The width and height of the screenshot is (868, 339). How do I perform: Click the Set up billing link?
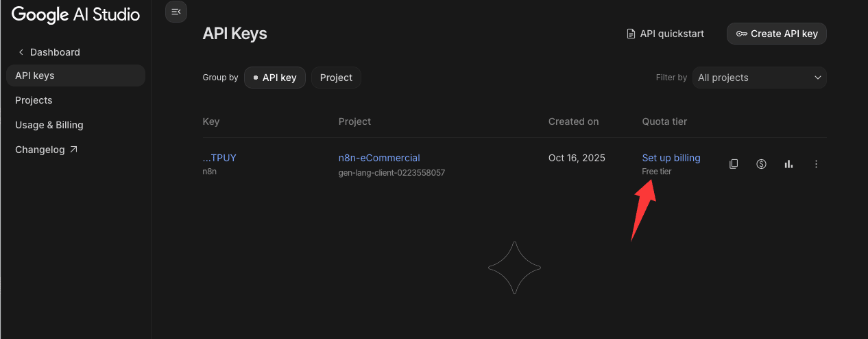pos(671,158)
